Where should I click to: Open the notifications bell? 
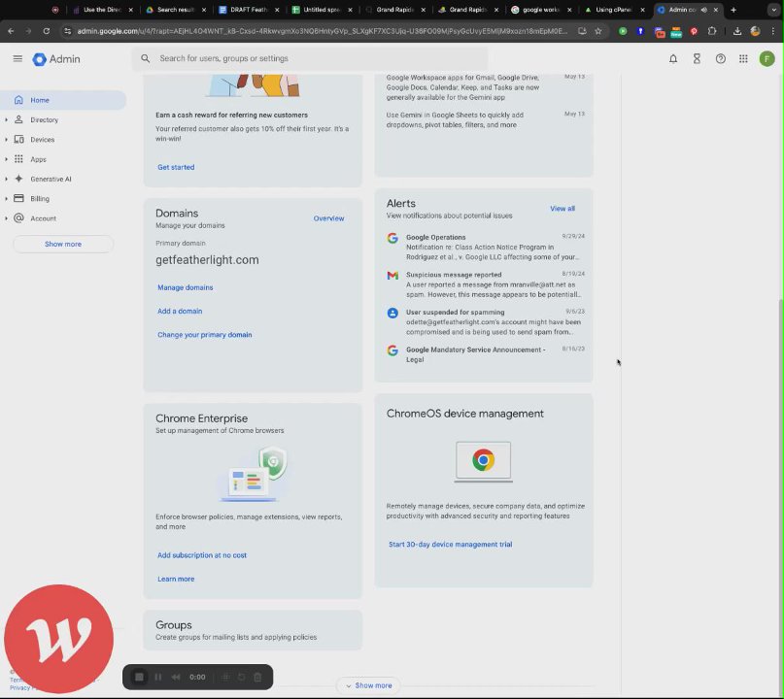point(673,59)
